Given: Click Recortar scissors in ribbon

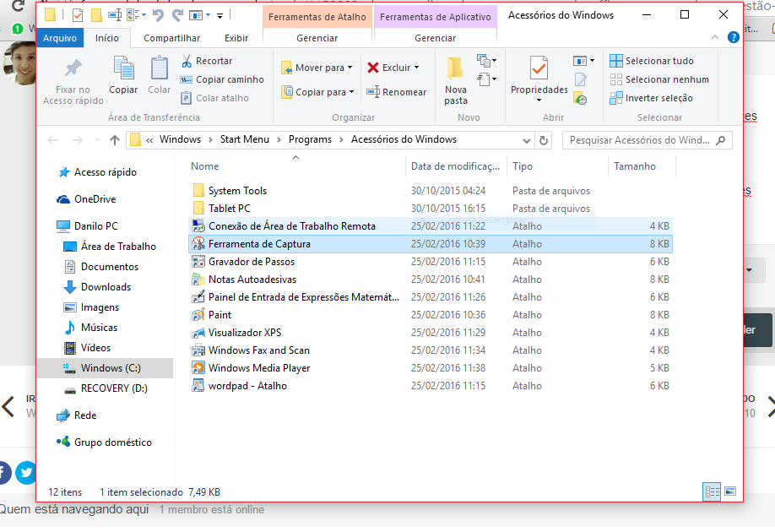Looking at the screenshot, I should click(207, 61).
